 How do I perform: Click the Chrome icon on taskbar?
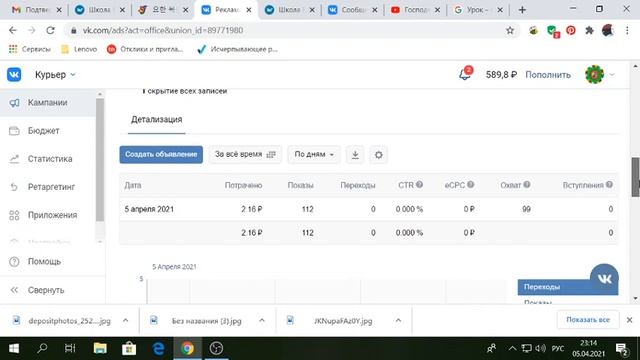point(188,348)
